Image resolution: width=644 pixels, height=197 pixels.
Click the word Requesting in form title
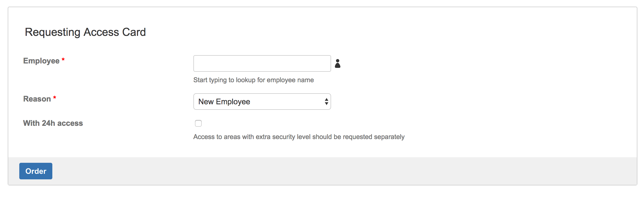(x=52, y=32)
